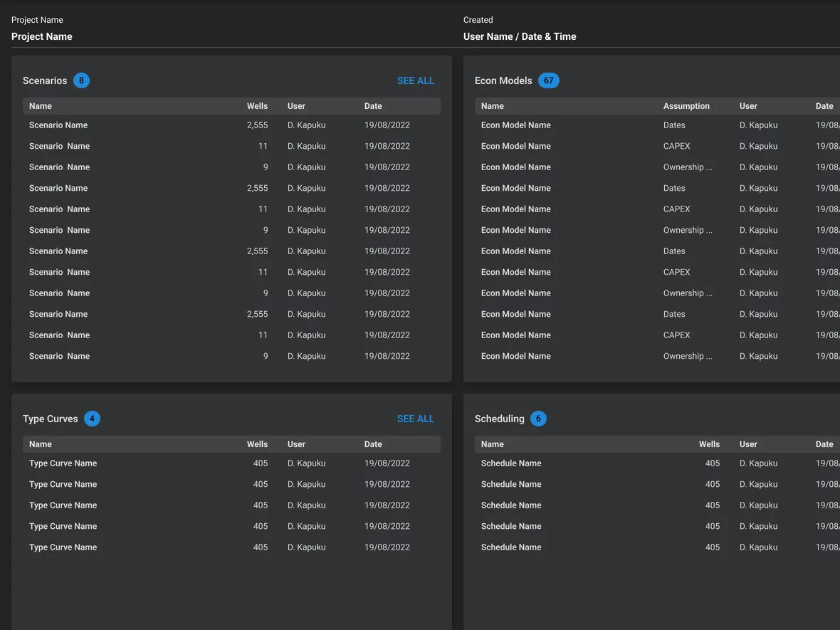This screenshot has width=840, height=630.
Task: Sort Scheduling table by Wells header
Action: click(709, 444)
